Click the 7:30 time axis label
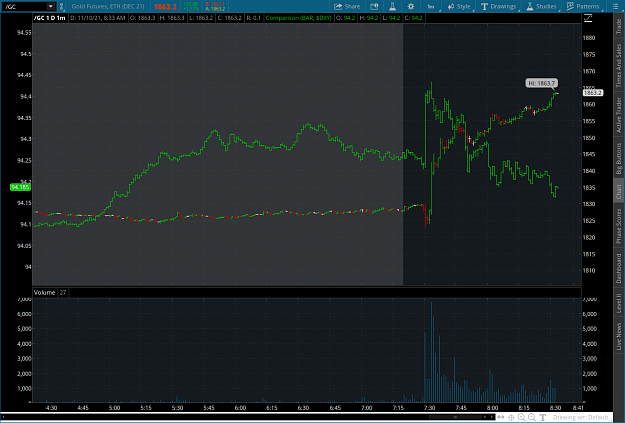The image size is (625, 423). point(429,407)
